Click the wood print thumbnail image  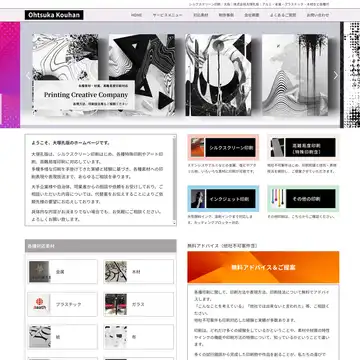coord(116,272)
